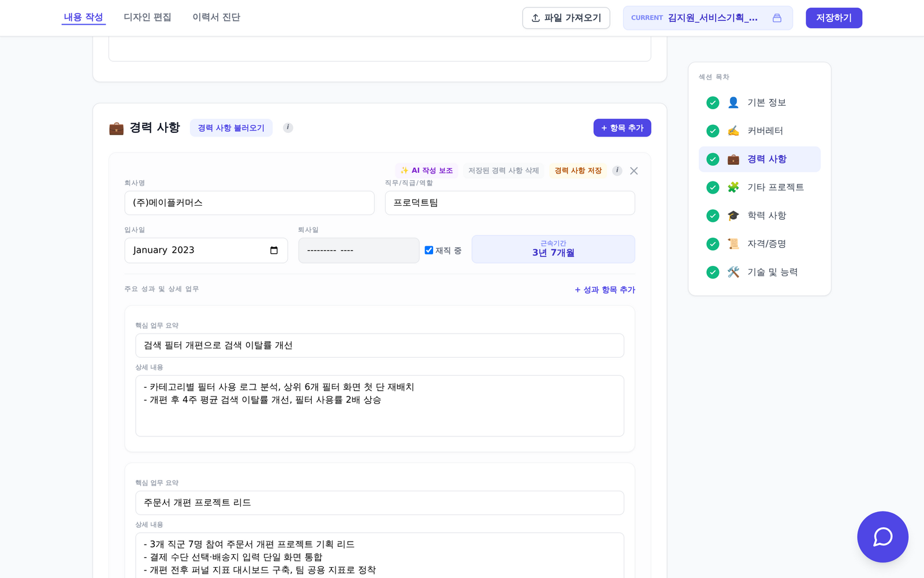Uncheck the 재직 중 checkbox
Screen dimensions: 924x578
(x=429, y=250)
